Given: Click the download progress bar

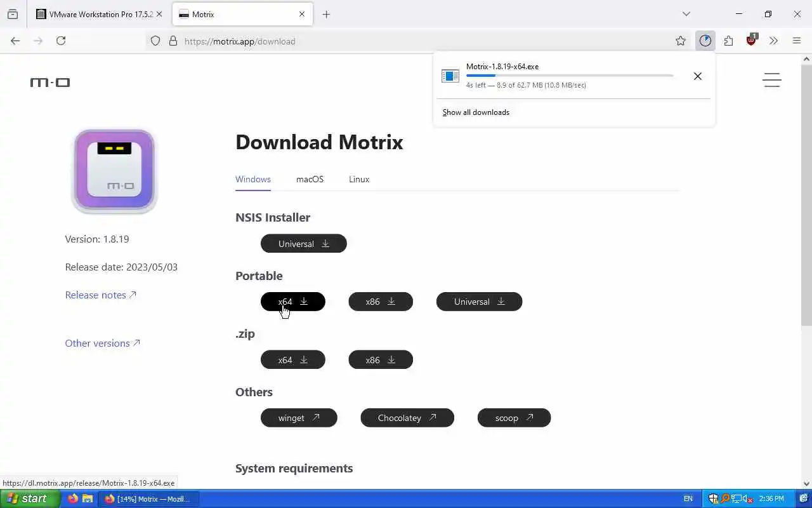Looking at the screenshot, I should [x=570, y=76].
